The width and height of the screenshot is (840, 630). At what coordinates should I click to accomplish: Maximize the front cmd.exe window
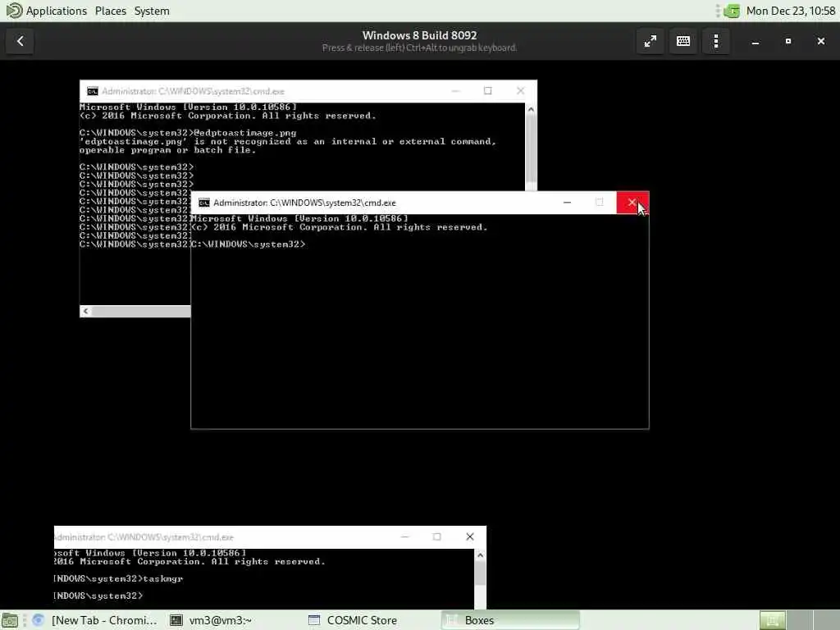pyautogui.click(x=600, y=203)
